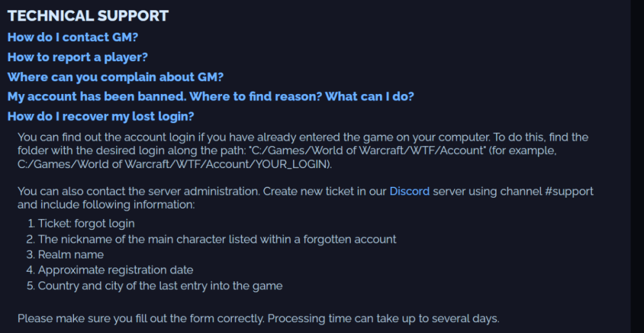Click the "Country and city" list item
Screen dimensions: 644x333
click(x=160, y=285)
